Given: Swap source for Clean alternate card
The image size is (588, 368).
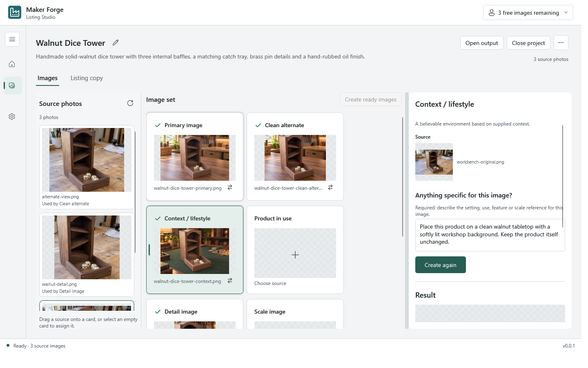Looking at the screenshot, I should point(330,187).
